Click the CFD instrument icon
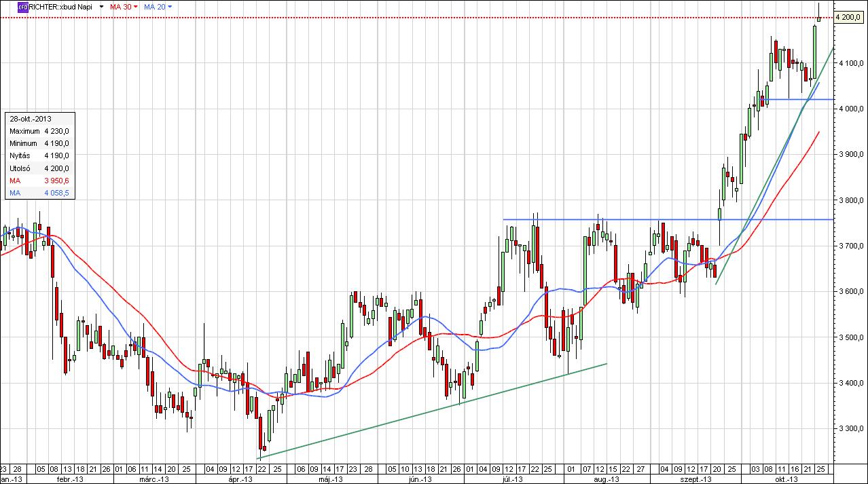Image resolution: width=868 pixels, height=484 pixels. (x=22, y=6)
